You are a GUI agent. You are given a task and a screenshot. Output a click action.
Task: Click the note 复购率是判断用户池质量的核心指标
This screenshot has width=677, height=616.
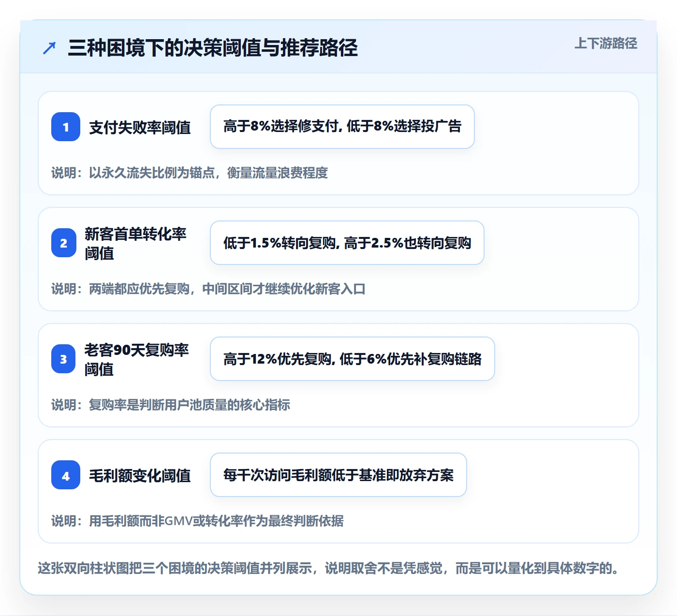[171, 405]
